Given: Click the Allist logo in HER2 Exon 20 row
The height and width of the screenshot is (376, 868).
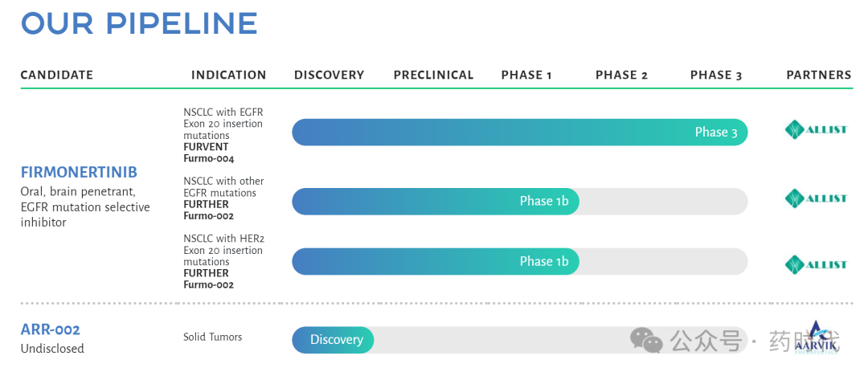Looking at the screenshot, I should point(816,264).
